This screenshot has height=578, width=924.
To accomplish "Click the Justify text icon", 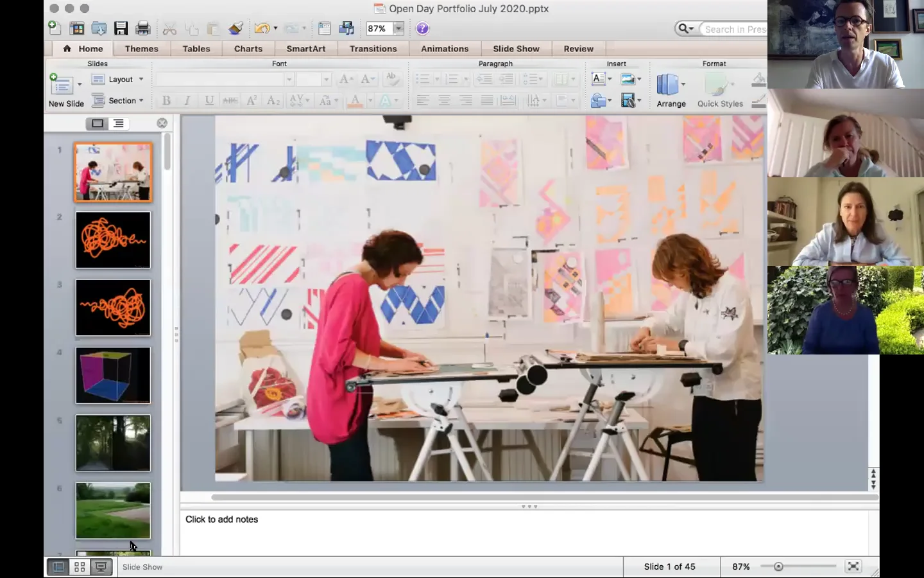I will [x=487, y=100].
